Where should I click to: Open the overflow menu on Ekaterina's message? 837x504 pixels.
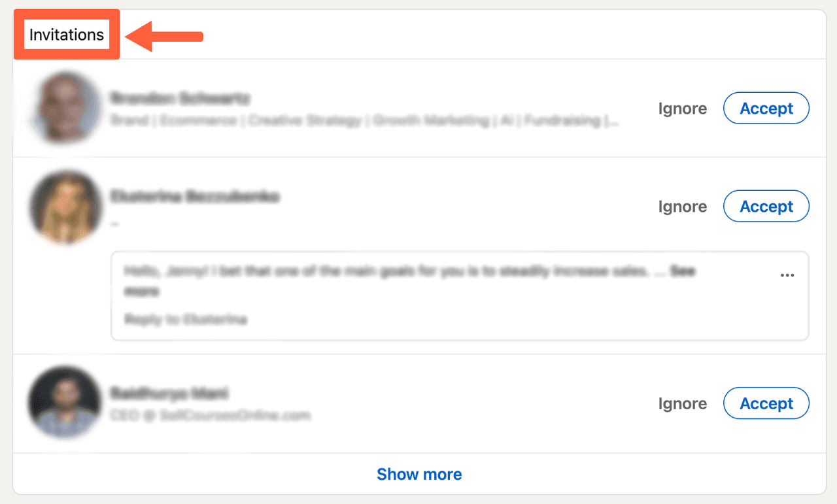coord(787,275)
